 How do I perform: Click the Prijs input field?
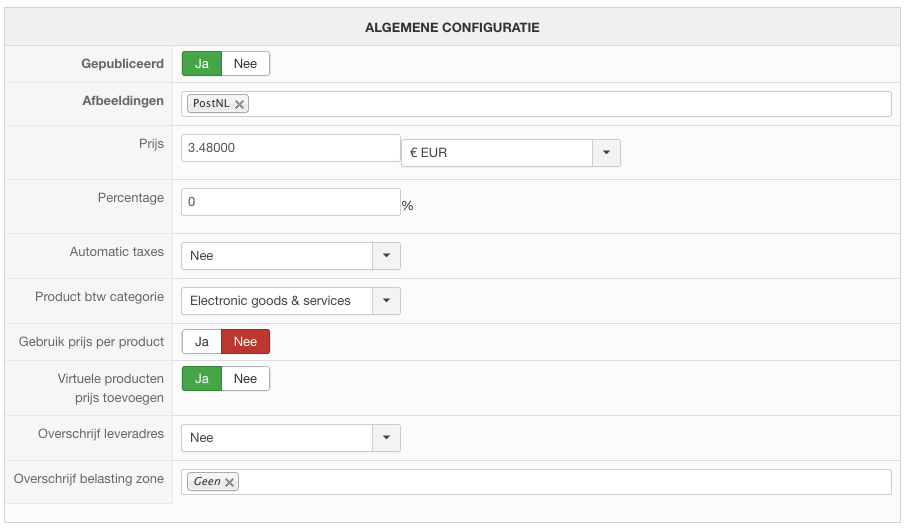(x=290, y=148)
